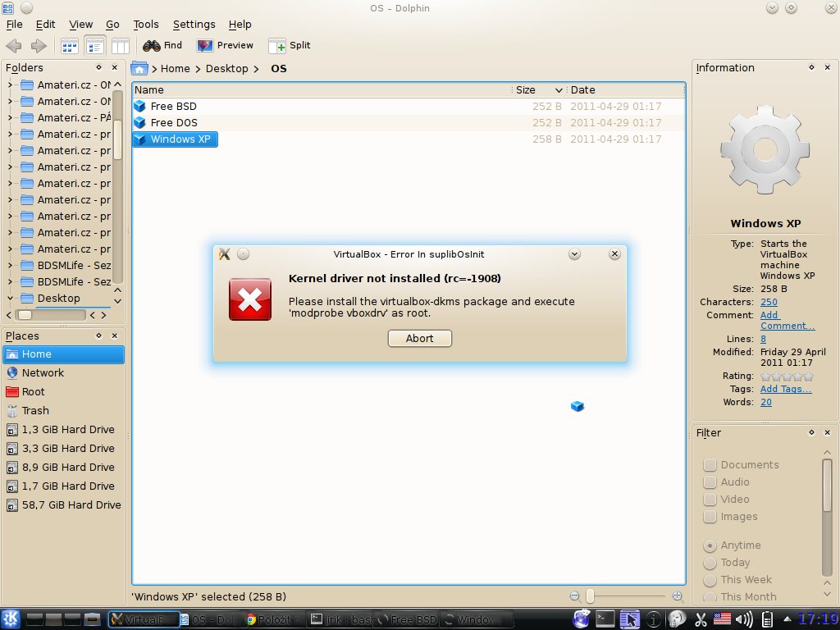Open the File menu

tap(14, 24)
